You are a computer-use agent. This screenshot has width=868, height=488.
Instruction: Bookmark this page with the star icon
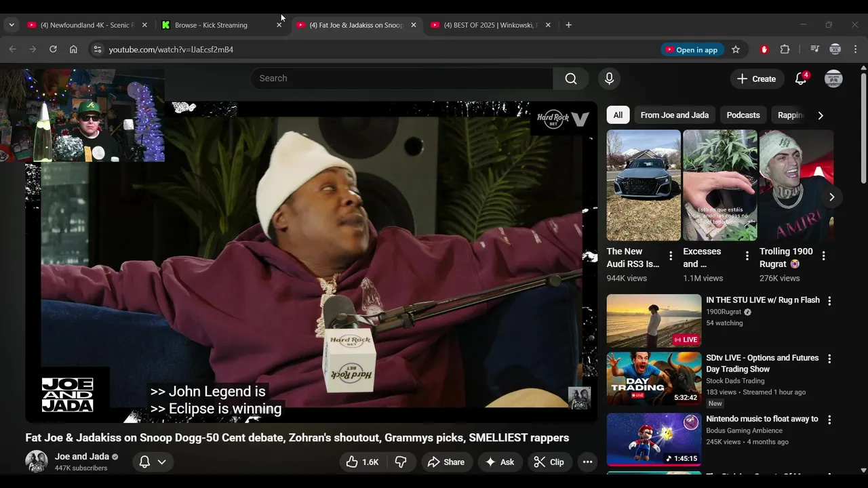point(736,49)
